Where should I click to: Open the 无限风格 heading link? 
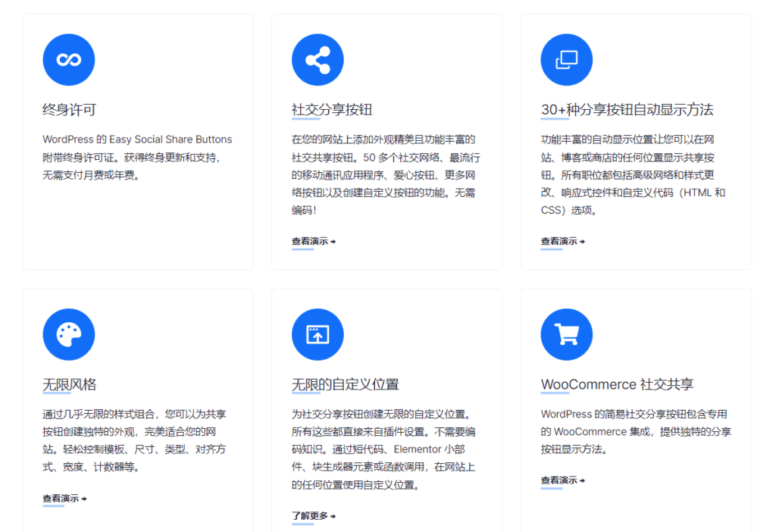click(69, 384)
